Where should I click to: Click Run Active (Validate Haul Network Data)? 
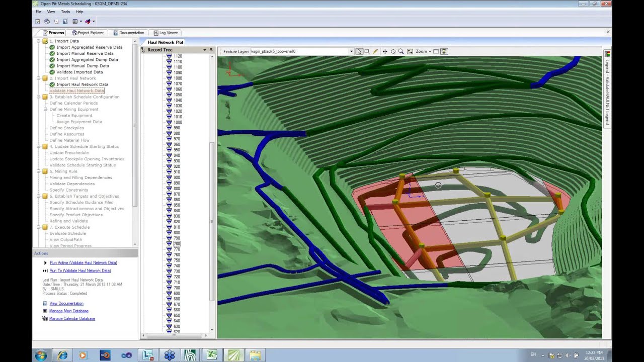(x=83, y=262)
